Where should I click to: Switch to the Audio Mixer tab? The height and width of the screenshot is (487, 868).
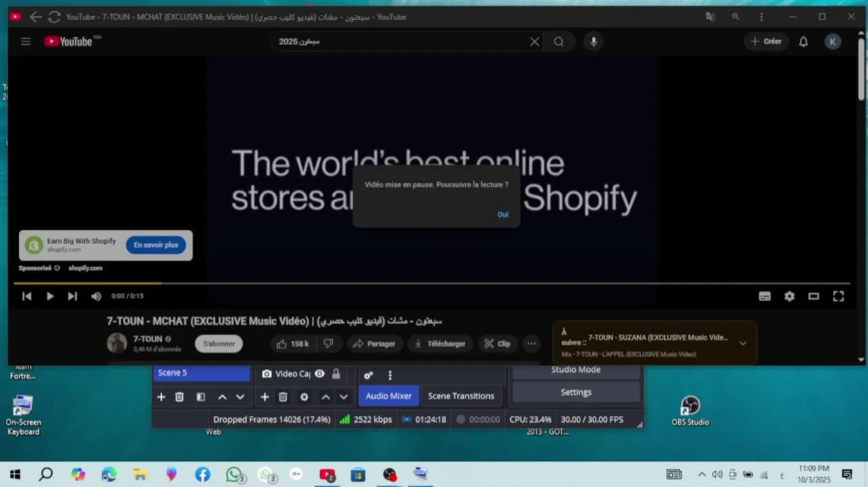click(x=389, y=396)
